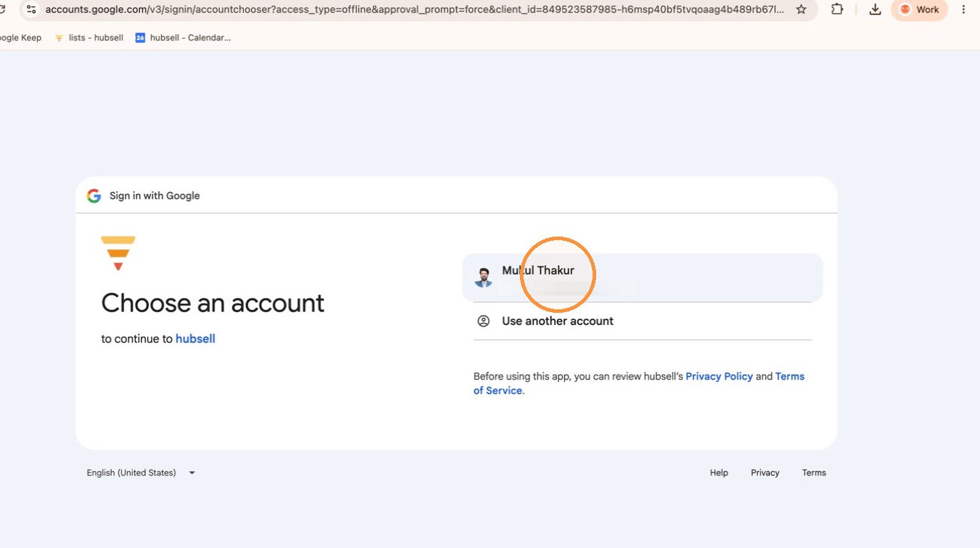Choose Use another account
Viewport: 980px width, 548px height.
click(642, 321)
